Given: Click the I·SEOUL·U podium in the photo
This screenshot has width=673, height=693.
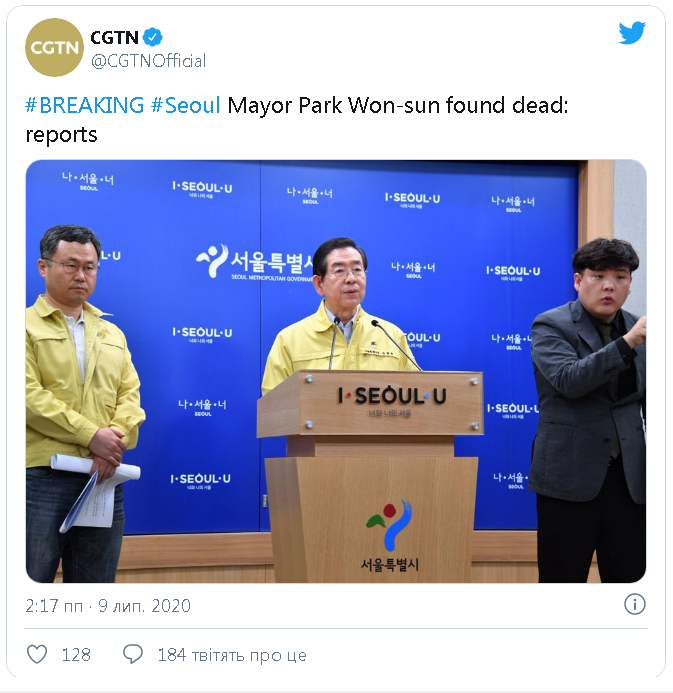Looking at the screenshot, I should coord(370,476).
